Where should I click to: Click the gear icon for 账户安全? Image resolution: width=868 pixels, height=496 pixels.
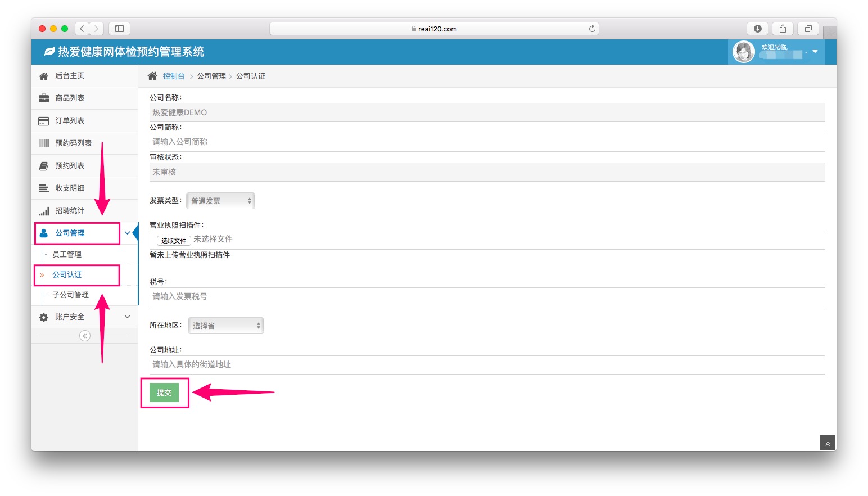(43, 317)
